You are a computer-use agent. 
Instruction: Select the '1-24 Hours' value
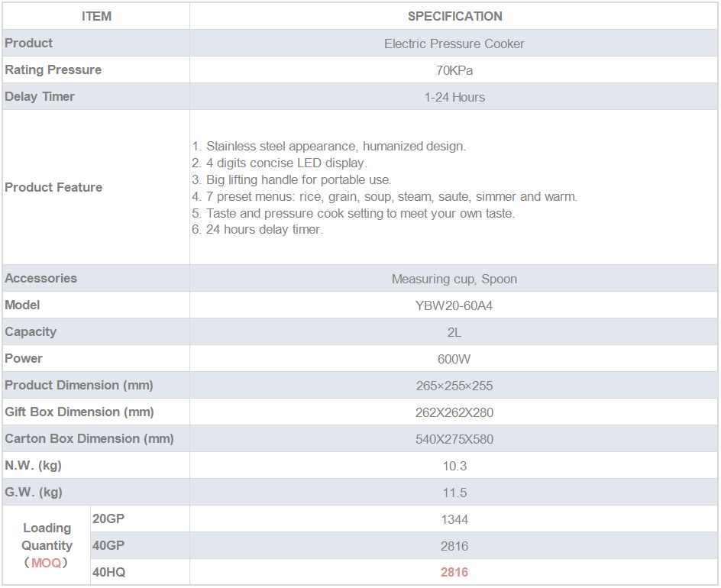pos(454,98)
